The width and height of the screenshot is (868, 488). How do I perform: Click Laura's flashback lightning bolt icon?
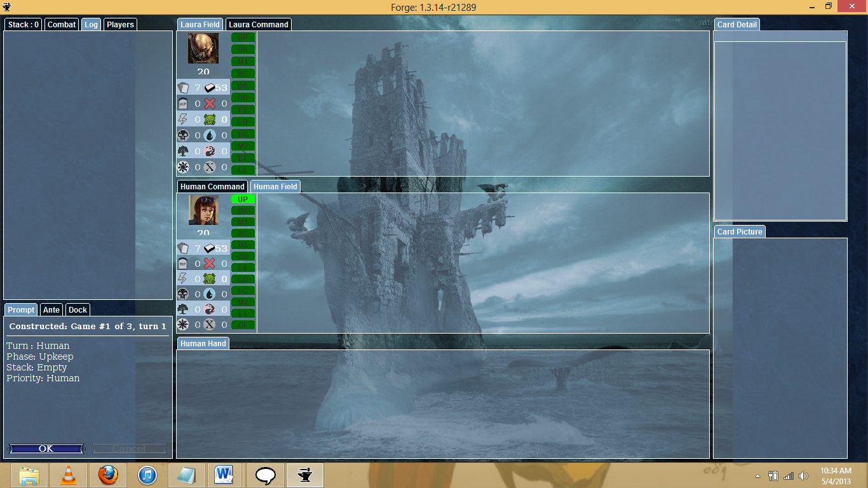pyautogui.click(x=183, y=119)
